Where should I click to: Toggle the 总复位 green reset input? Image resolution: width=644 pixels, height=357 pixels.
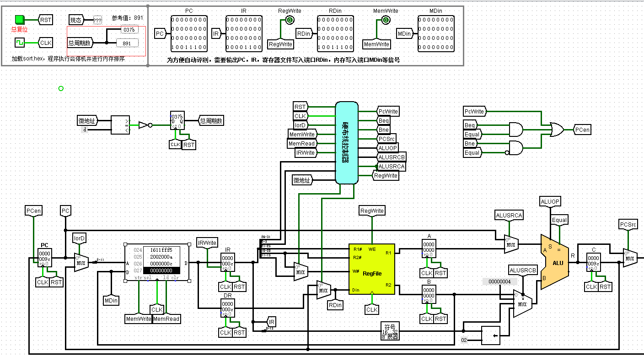(x=19, y=19)
